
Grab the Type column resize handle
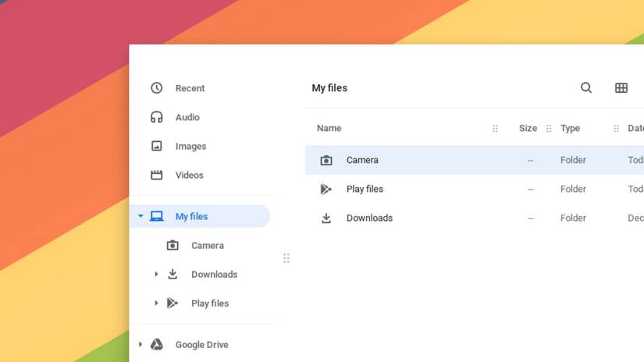point(616,129)
